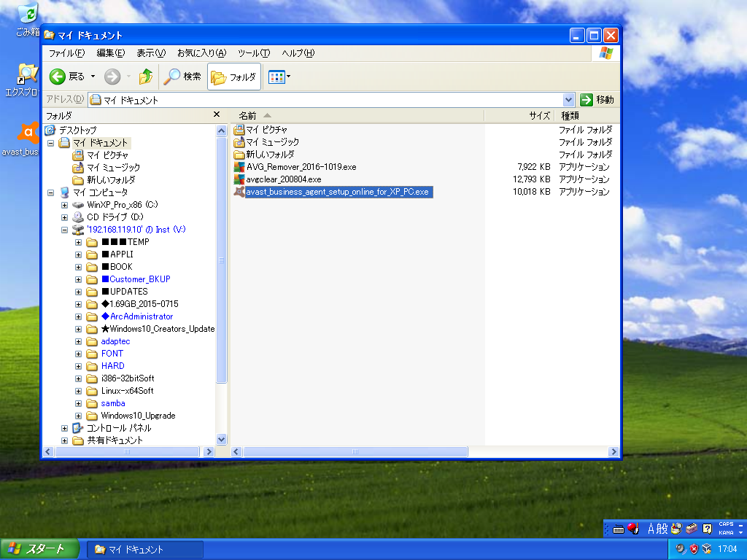This screenshot has height=560, width=747.
Task: Sort by サイズ column header
Action: pos(519,116)
